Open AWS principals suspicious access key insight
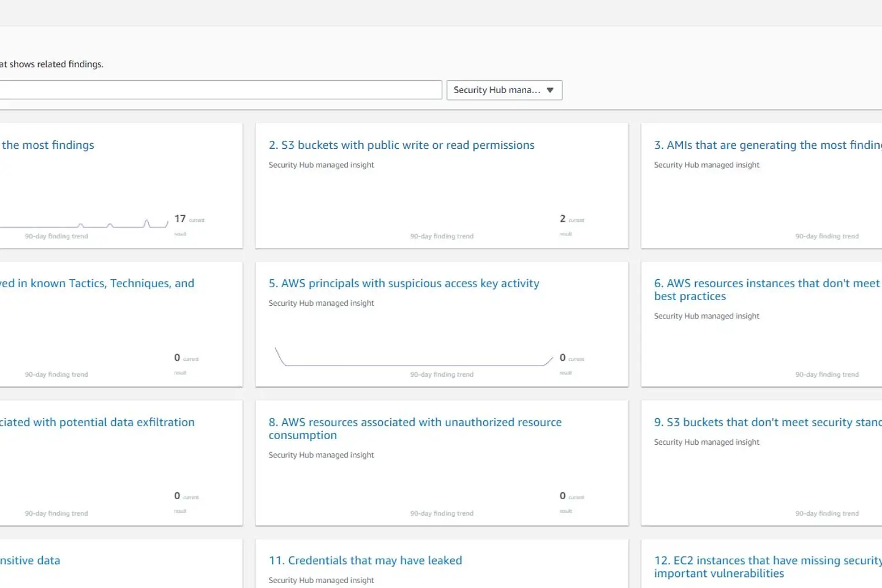This screenshot has height=588, width=882. (404, 284)
